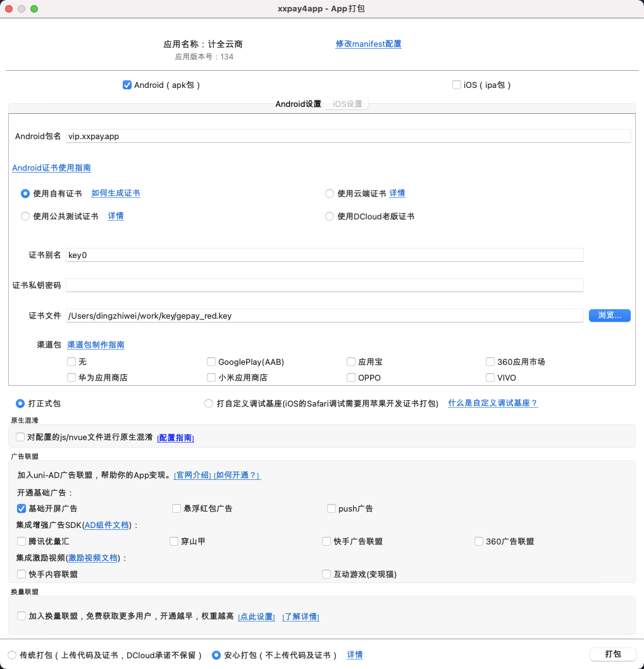Select 使用DCloud老版证书 radio option
The height and width of the screenshot is (669, 644).
330,216
